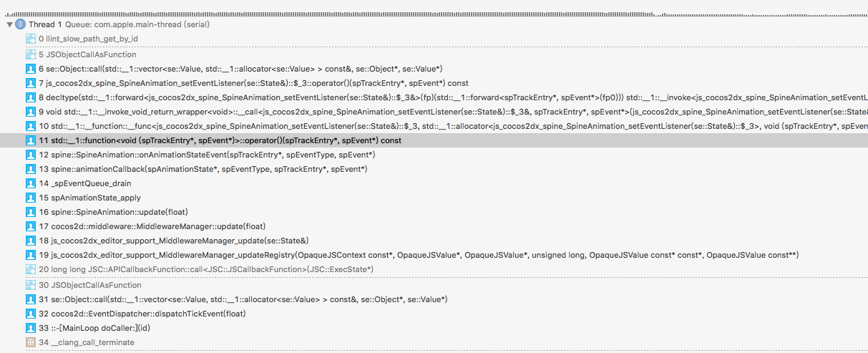This screenshot has height=353, width=868.
Task: Click system icon for frame 34 __clang_call_terminate
Action: pyautogui.click(x=31, y=342)
